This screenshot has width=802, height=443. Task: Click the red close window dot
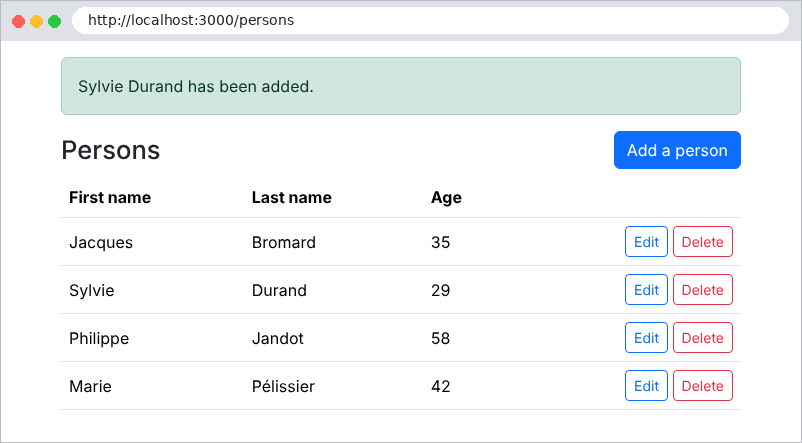click(x=18, y=21)
